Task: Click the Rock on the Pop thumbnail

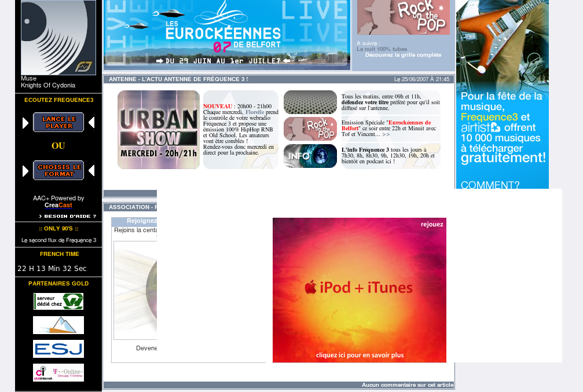Action: click(x=310, y=129)
